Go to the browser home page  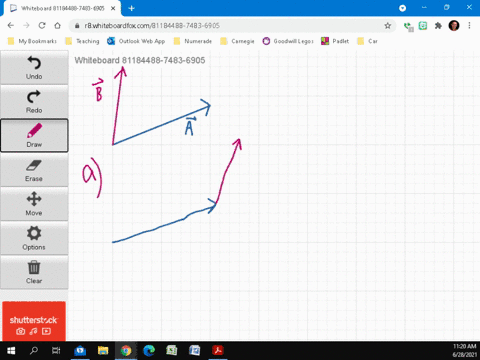(x=57, y=26)
